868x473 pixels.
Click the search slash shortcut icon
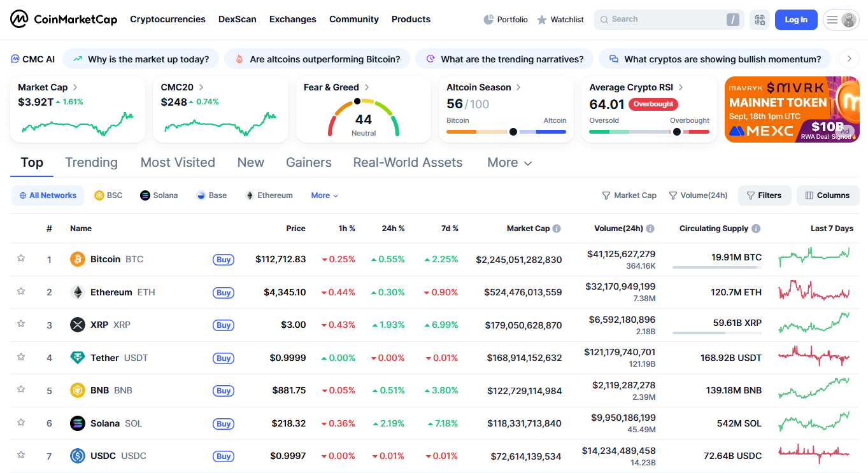pos(734,20)
